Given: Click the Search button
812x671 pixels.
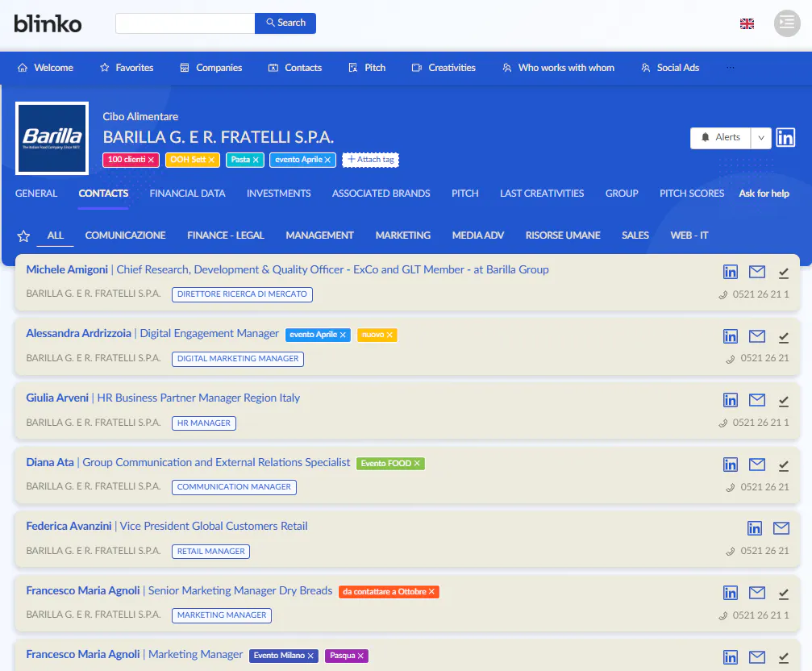Looking at the screenshot, I should click(x=285, y=23).
